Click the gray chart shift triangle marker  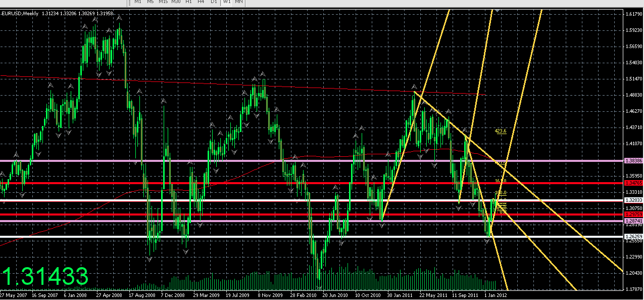click(x=498, y=10)
